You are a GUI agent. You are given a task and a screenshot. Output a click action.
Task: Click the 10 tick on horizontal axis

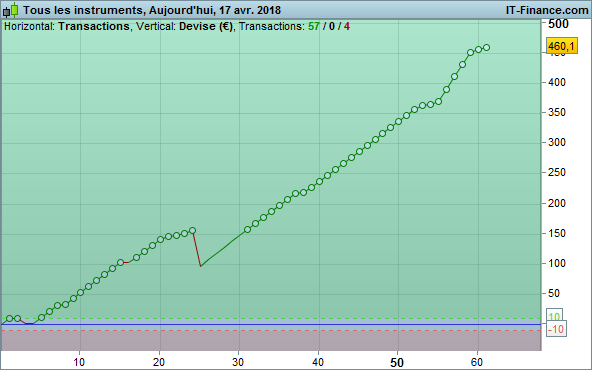click(x=79, y=362)
